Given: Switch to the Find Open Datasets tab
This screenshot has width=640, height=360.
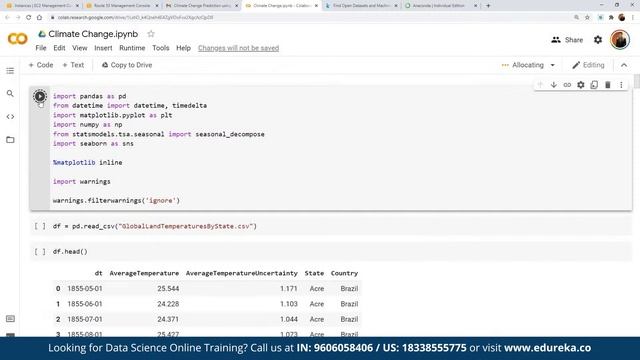Looking at the screenshot, I should 361,6.
